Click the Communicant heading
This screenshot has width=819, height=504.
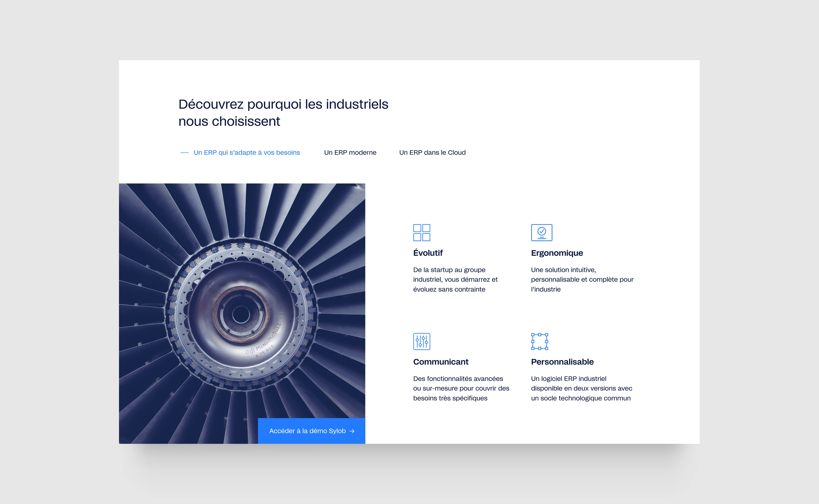click(440, 362)
